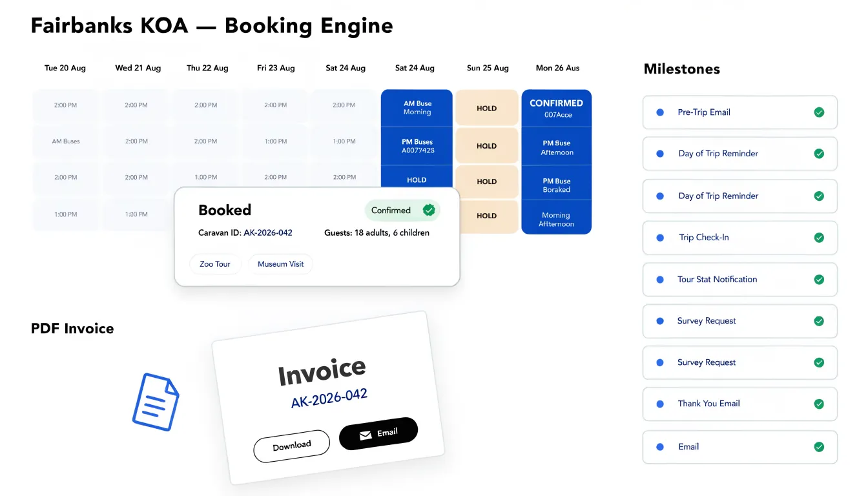Click the green check in the Confirmed badge
868x496 pixels.
(x=428, y=210)
